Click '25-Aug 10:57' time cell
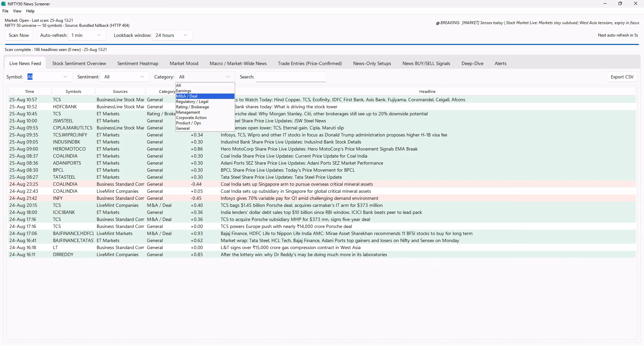 click(x=23, y=100)
